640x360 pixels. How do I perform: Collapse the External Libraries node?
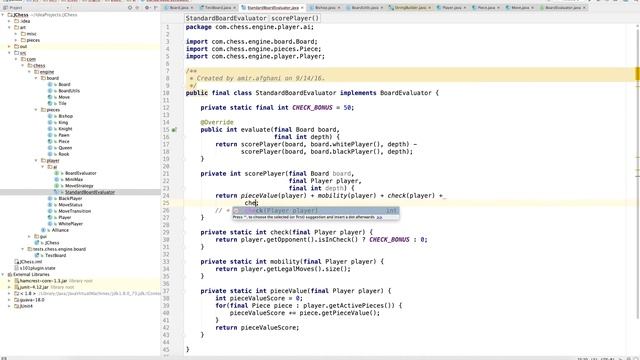click(3, 275)
